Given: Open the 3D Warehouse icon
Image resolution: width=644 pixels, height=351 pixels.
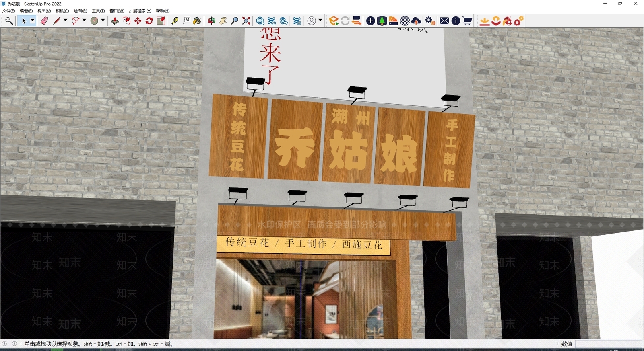Looking at the screenshot, I should 260,21.
